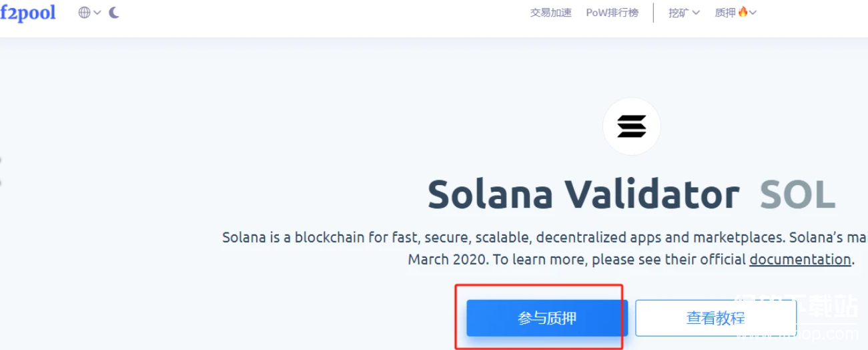Screen dimensions: 868x350
Task: Open the 挖矿 menu
Action: pyautogui.click(x=679, y=13)
